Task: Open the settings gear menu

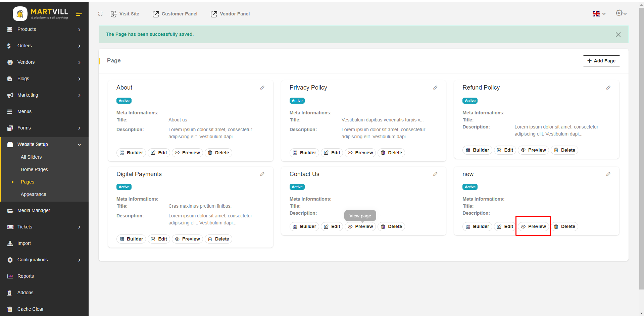Action: tap(621, 13)
